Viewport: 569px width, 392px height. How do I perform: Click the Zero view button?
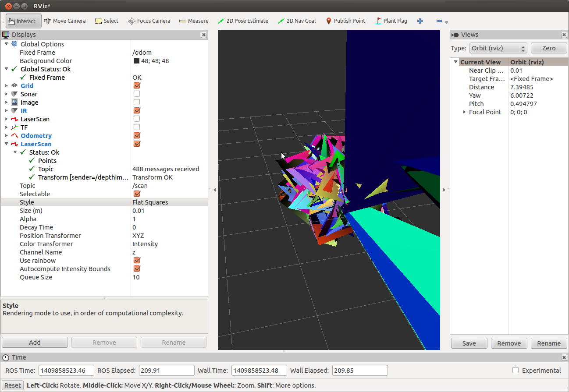click(x=549, y=48)
